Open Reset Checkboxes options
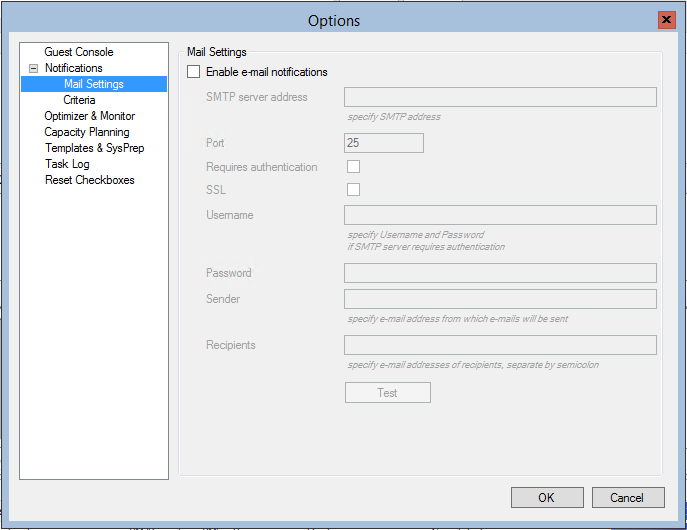This screenshot has height=530, width=687. [x=89, y=180]
